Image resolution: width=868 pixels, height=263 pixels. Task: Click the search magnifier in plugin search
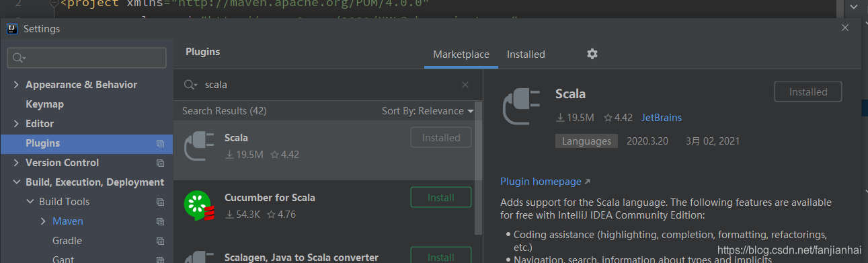coord(191,85)
